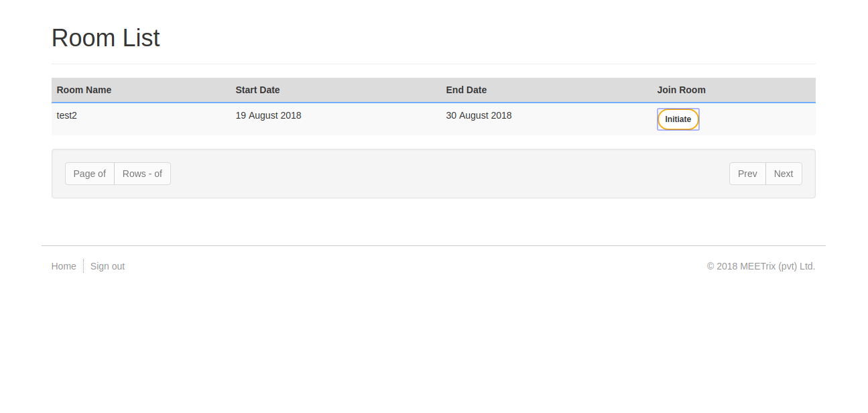
Task: Sort by the End Date column header
Action: [x=466, y=90]
